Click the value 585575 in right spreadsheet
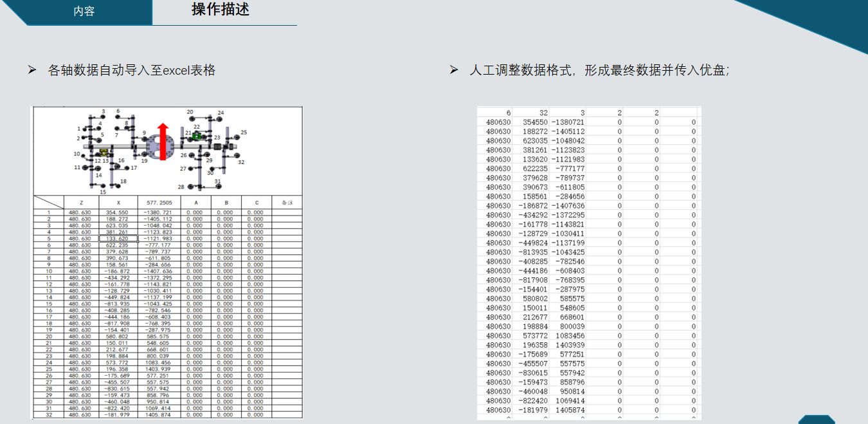868x424 pixels. [x=572, y=299]
